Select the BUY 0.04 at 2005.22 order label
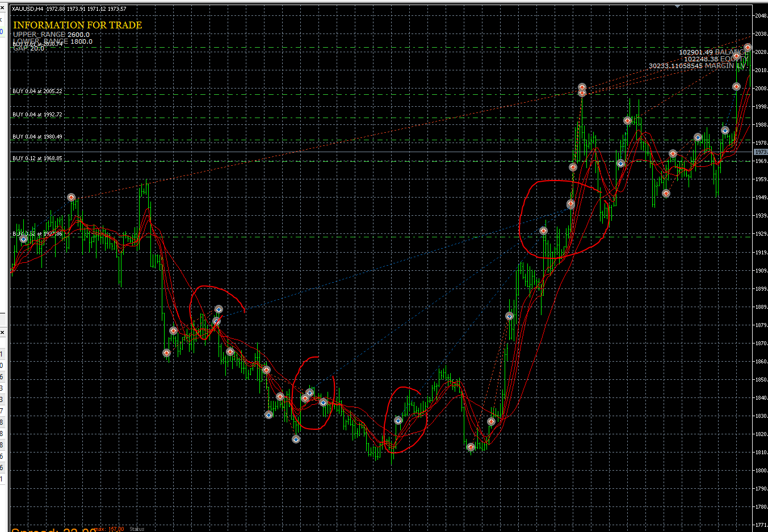 tap(37, 91)
